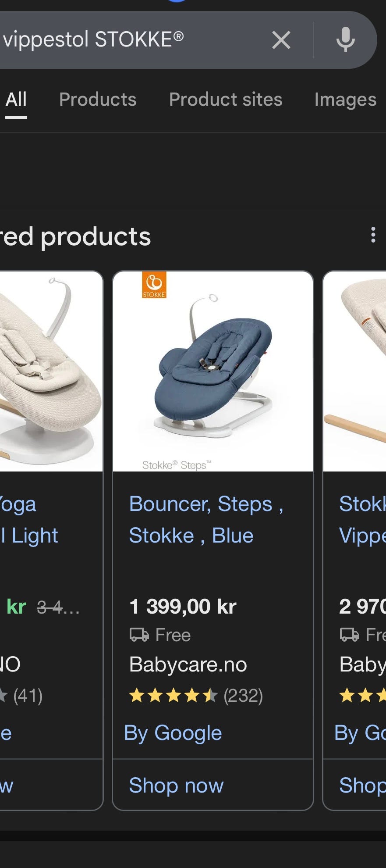Open the three-dot options for sponsored products
This screenshot has height=868, width=386.
click(373, 235)
